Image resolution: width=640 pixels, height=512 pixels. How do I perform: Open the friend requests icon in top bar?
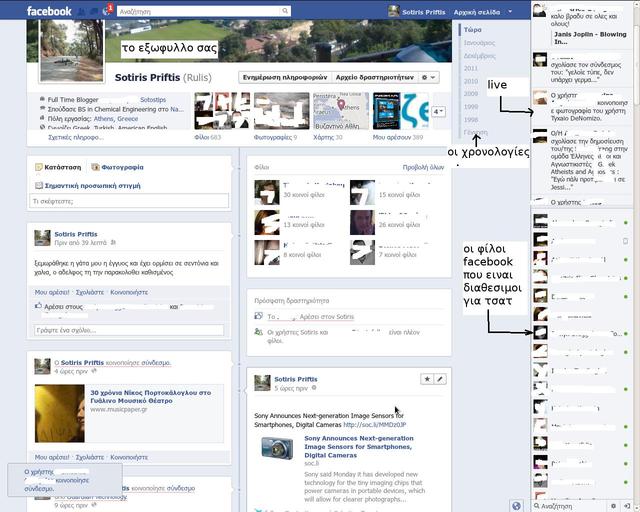pyautogui.click(x=81, y=11)
